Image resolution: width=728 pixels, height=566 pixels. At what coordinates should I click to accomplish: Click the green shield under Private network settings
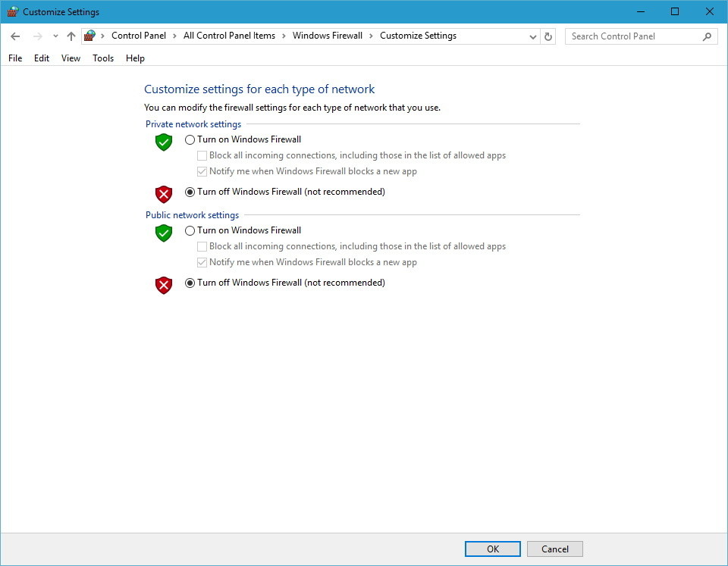pyautogui.click(x=163, y=142)
